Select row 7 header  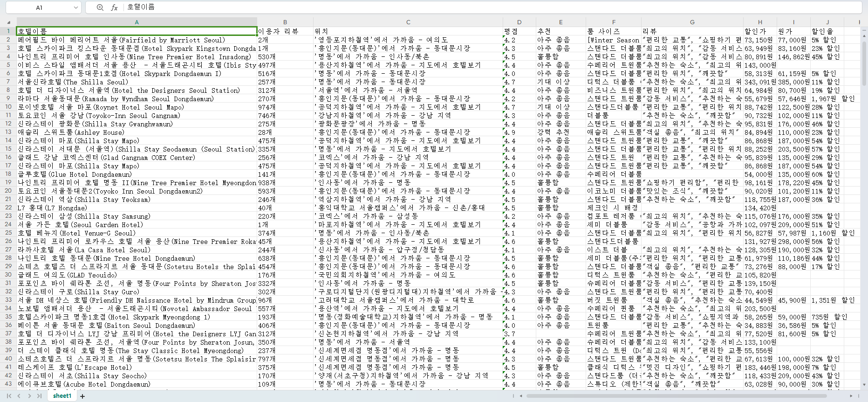tap(8, 82)
